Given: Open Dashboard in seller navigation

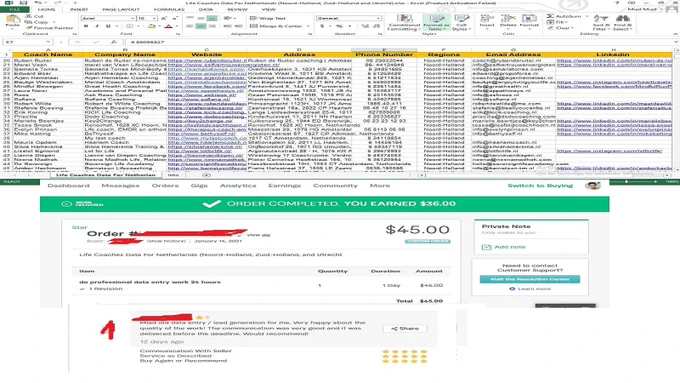Looking at the screenshot, I should [x=68, y=186].
